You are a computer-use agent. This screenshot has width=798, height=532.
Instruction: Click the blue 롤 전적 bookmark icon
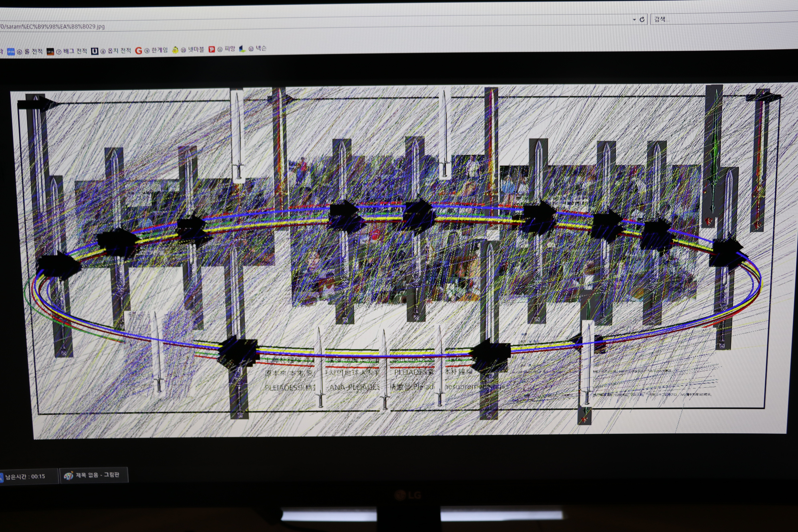pyautogui.click(x=11, y=52)
